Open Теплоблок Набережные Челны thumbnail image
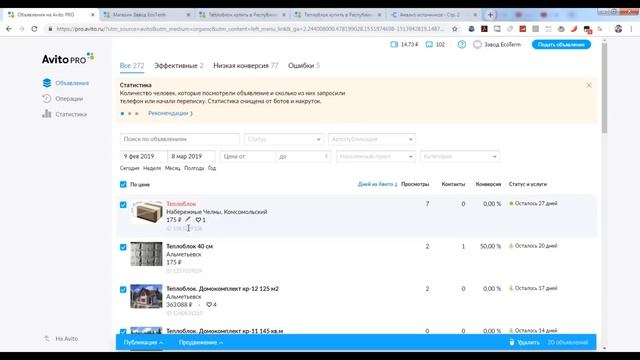Image resolution: width=640 pixels, height=360 pixels. pos(146,212)
